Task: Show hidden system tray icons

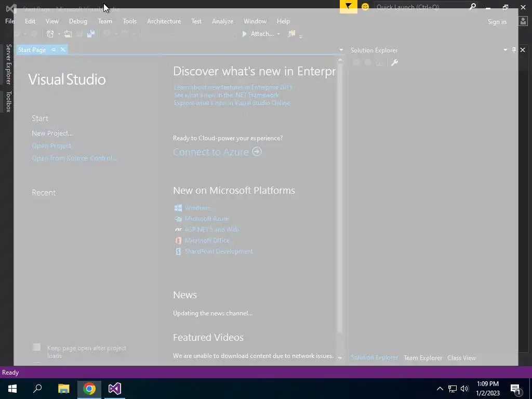Action: pyautogui.click(x=440, y=389)
